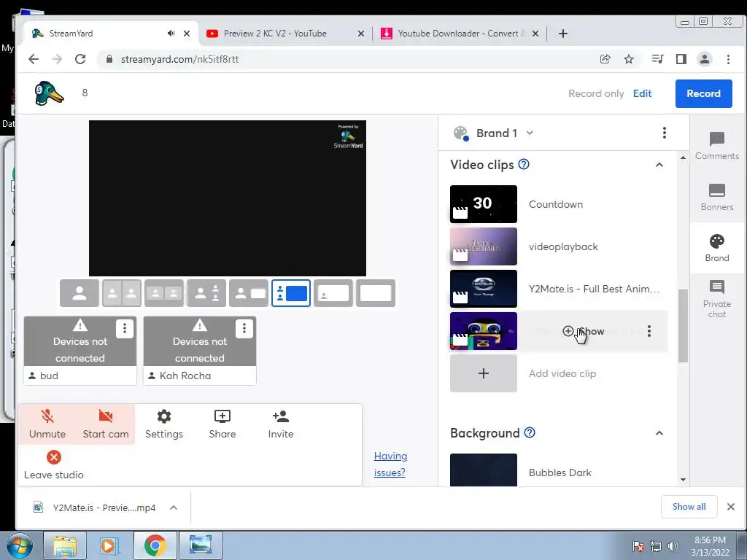Open the share this page icon
The height and width of the screenshot is (560, 747).
pos(605,59)
